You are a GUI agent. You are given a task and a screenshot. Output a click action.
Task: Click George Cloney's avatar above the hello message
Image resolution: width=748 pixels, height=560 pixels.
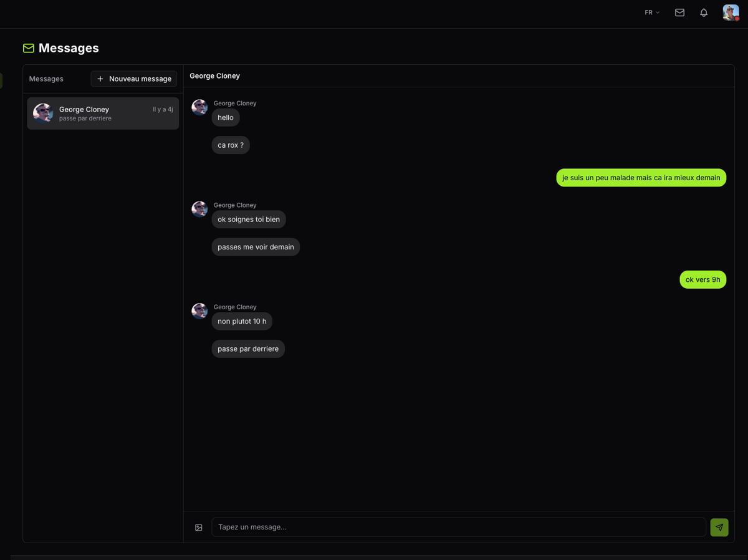tap(199, 107)
